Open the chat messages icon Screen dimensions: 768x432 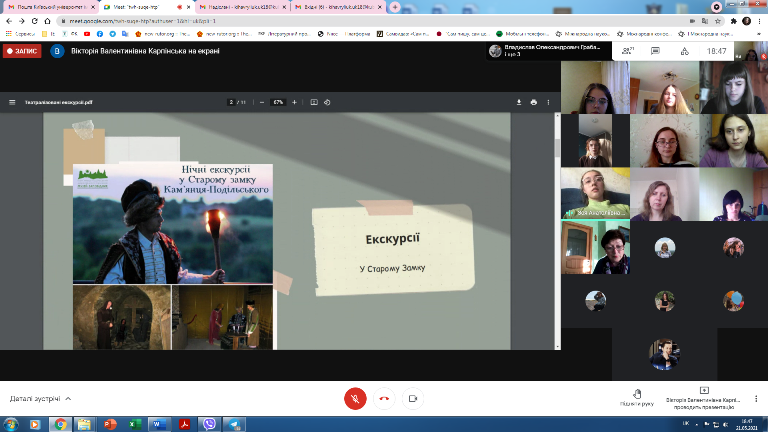(x=661, y=50)
